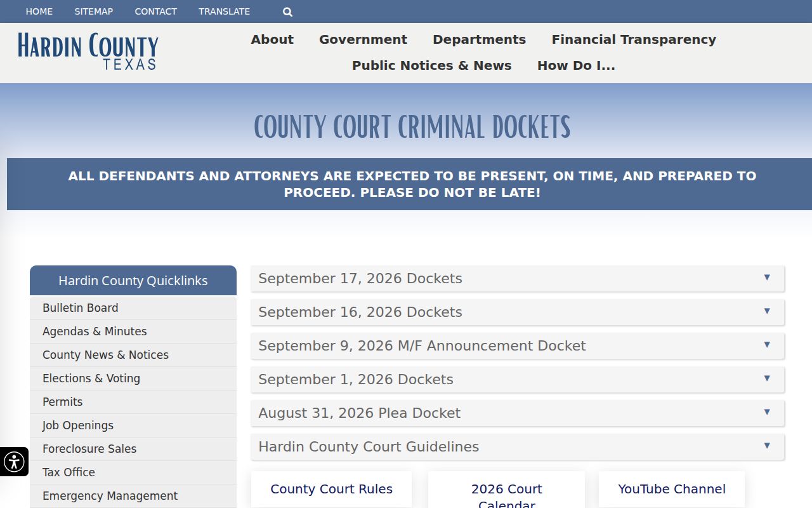Click the Hardin County Texas logo
The image size is (812, 508).
click(x=88, y=51)
